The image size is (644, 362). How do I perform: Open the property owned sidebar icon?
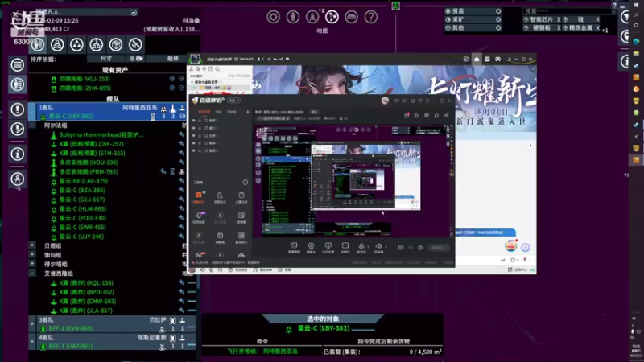click(x=17, y=84)
